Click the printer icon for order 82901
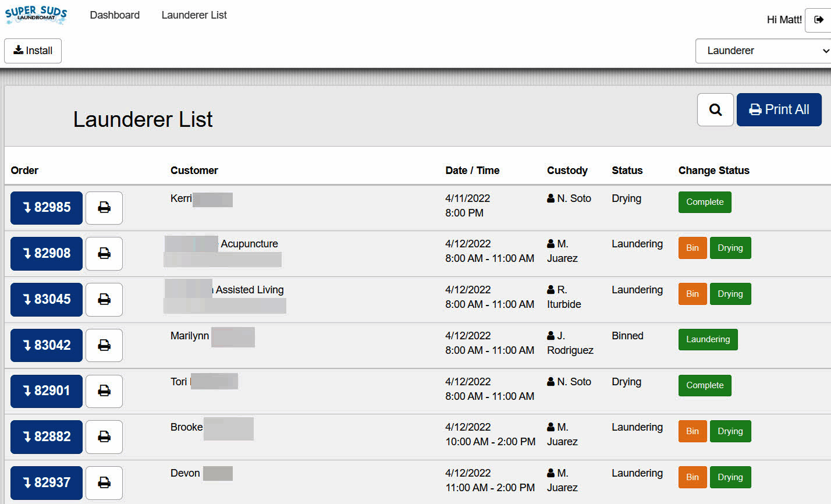This screenshot has height=504, width=831. click(104, 391)
